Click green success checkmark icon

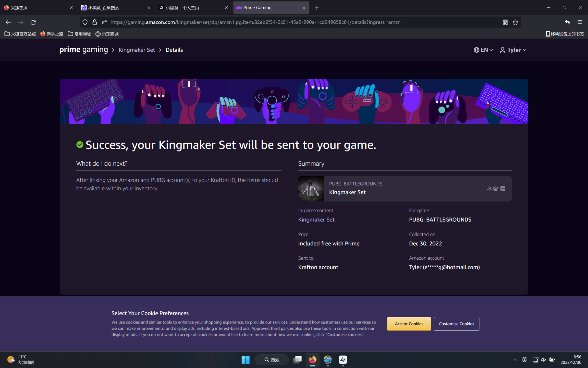[80, 145]
